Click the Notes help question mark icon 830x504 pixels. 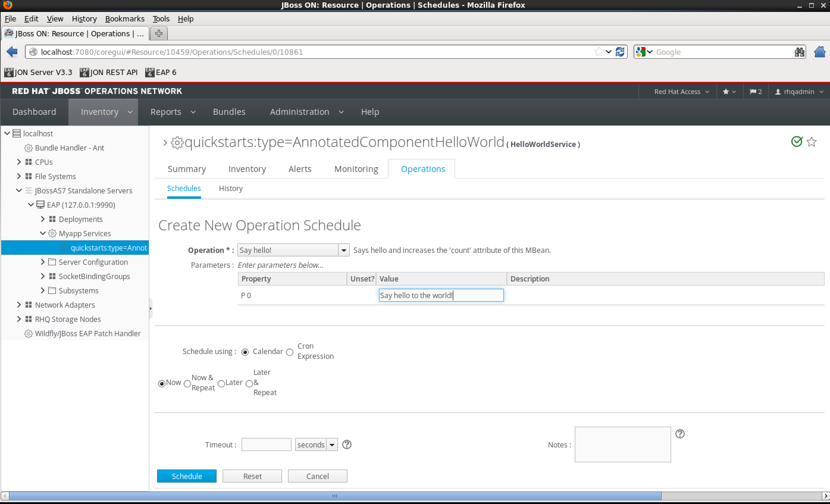tap(680, 434)
